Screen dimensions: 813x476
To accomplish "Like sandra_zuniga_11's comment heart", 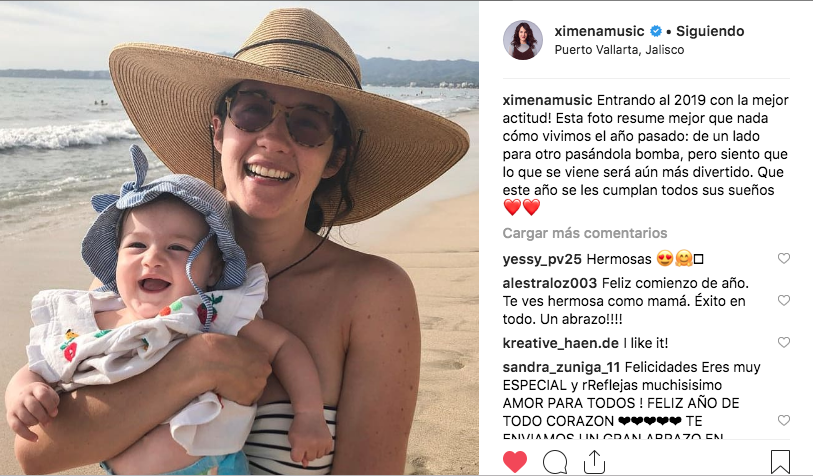I will (x=783, y=420).
